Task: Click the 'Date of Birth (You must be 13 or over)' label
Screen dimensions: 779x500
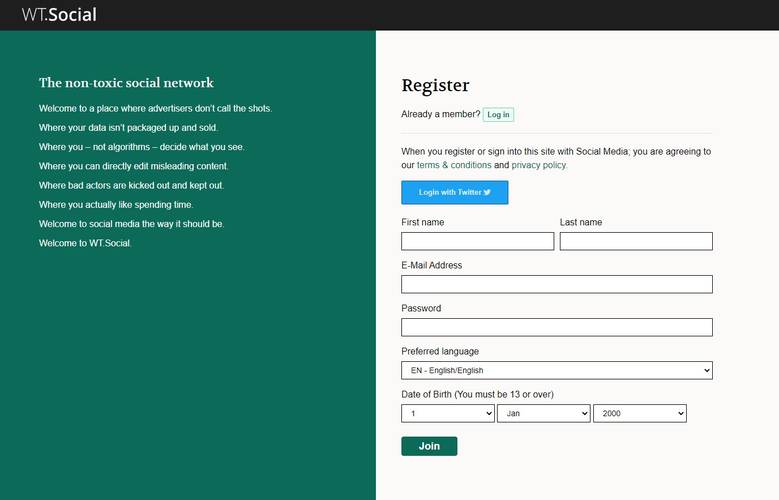Action: point(477,394)
